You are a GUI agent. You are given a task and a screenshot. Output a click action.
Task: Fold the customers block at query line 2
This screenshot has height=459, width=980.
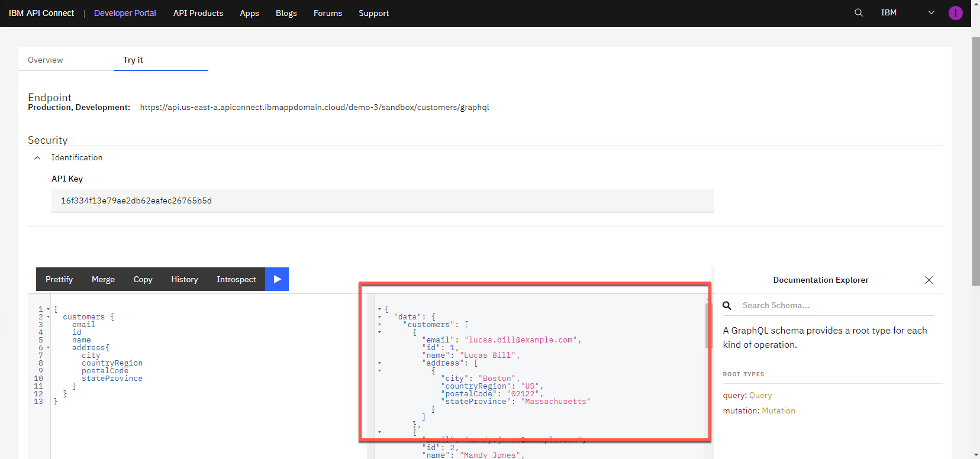(x=48, y=317)
